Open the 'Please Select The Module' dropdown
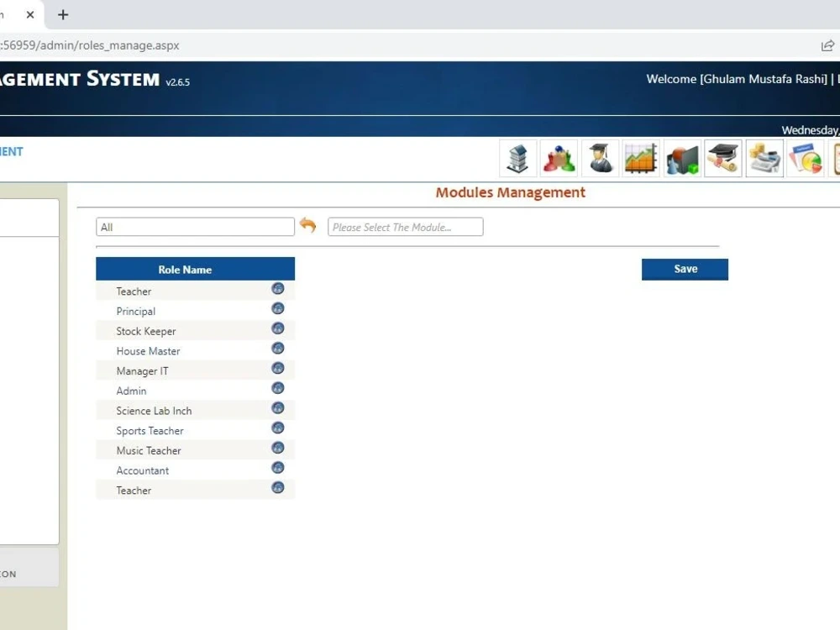Image resolution: width=840 pixels, height=630 pixels. (x=406, y=227)
